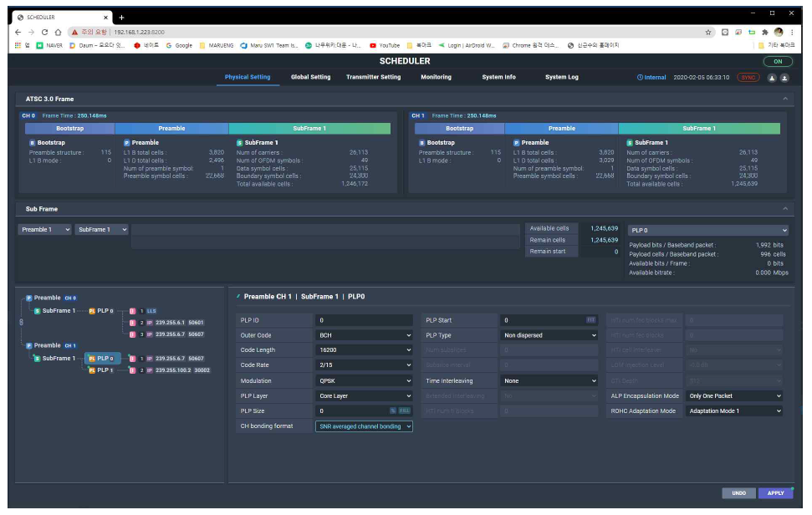Click the P icon of Preamble CH 1 in tree
Viewport: 812px width, 515px height.
29,346
